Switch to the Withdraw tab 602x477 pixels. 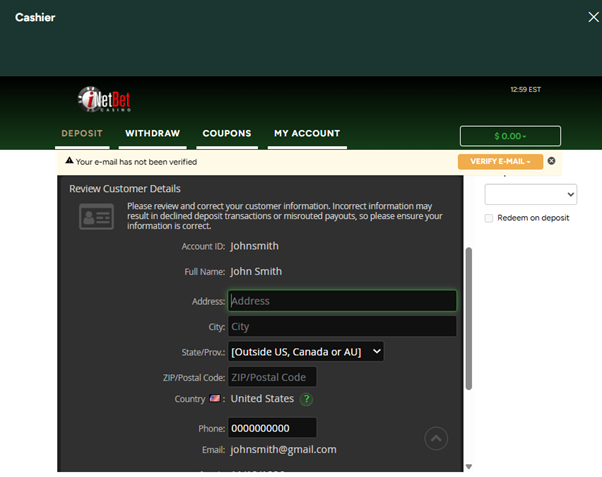pos(152,133)
